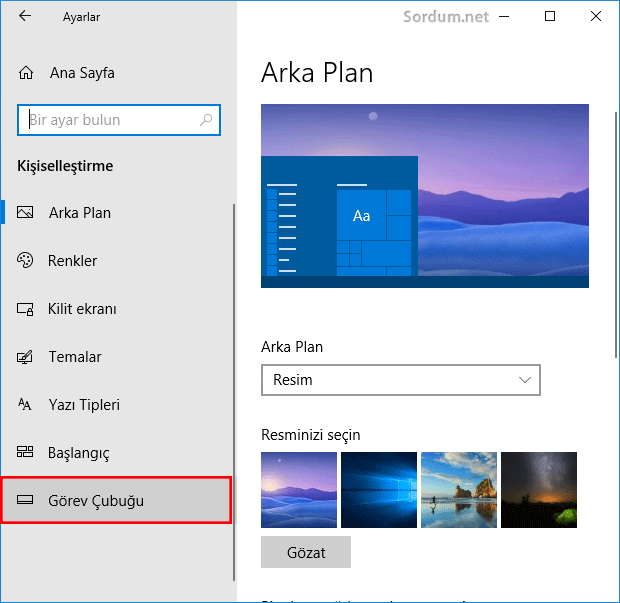Image resolution: width=620 pixels, height=603 pixels.
Task: Focus the 'Bir ayar bulun' search box
Action: click(x=119, y=120)
